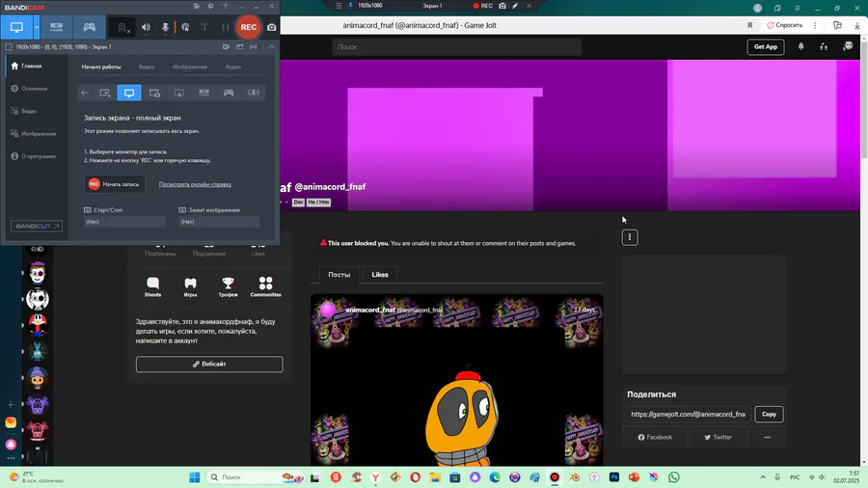Image resolution: width=868 pixels, height=488 pixels.
Task: Tick the checkbox beside 1920x1080 Экран 1
Action: 9,47
